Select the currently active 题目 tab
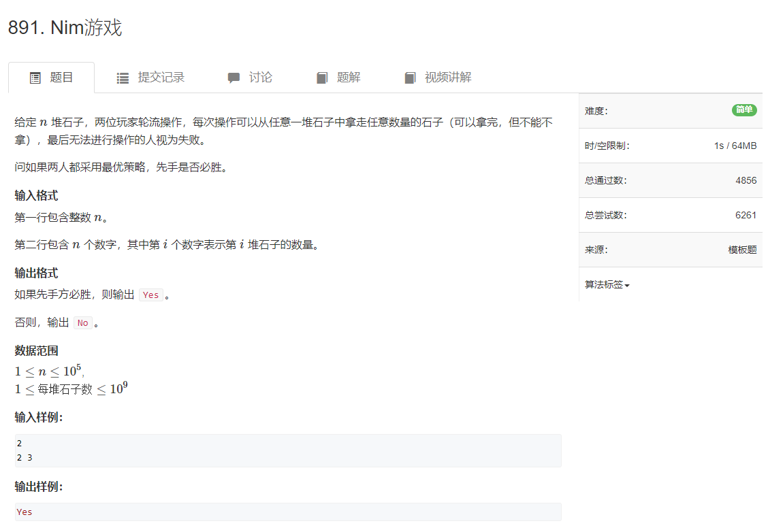The width and height of the screenshot is (768, 532). (x=60, y=77)
